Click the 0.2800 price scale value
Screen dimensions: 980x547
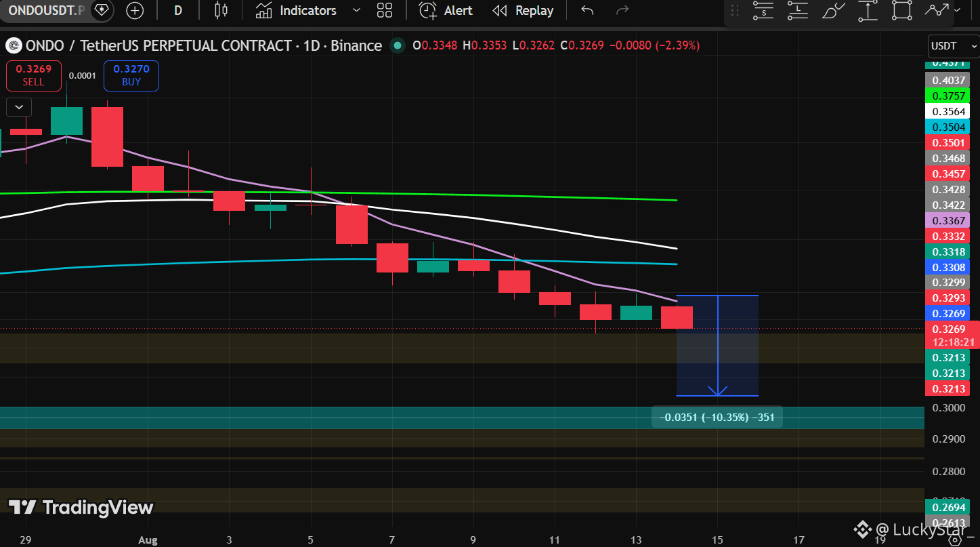(948, 471)
